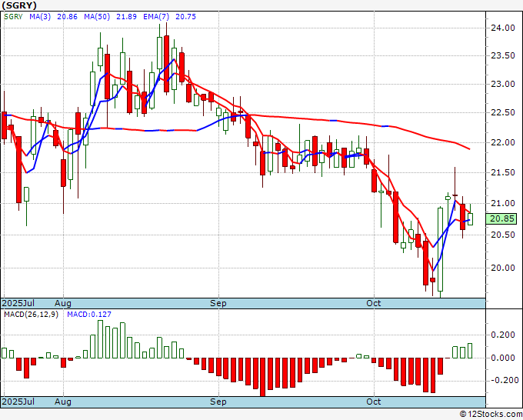Select the MA(50) legend label
This screenshot has width=523, height=420.
click(97, 17)
